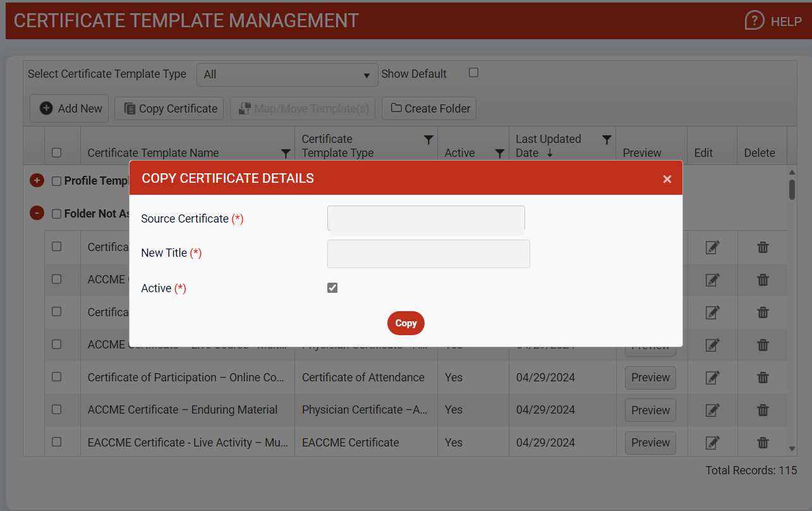The width and height of the screenshot is (812, 511).
Task: Click the EACCME Certificate type cell
Action: [351, 443]
